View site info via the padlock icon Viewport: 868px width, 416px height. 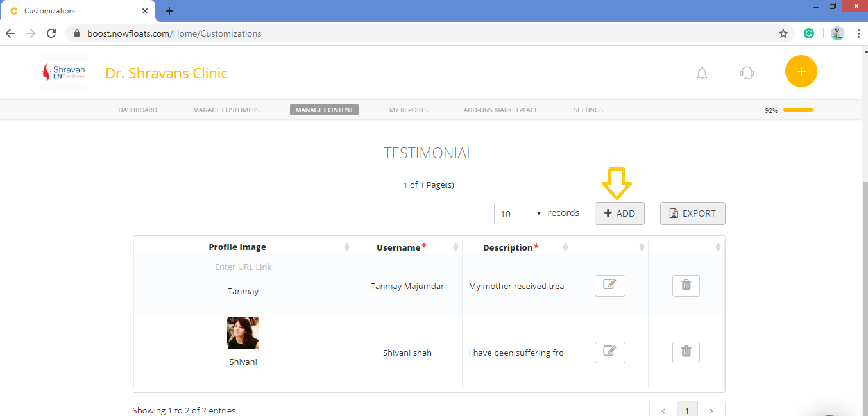pyautogui.click(x=76, y=33)
